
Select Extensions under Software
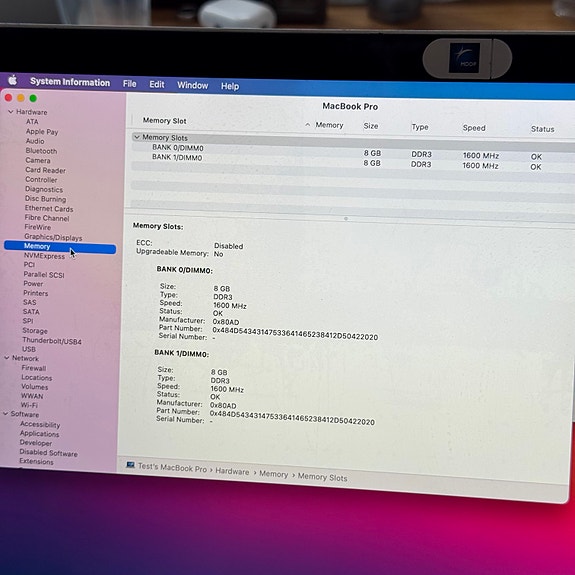(x=36, y=462)
